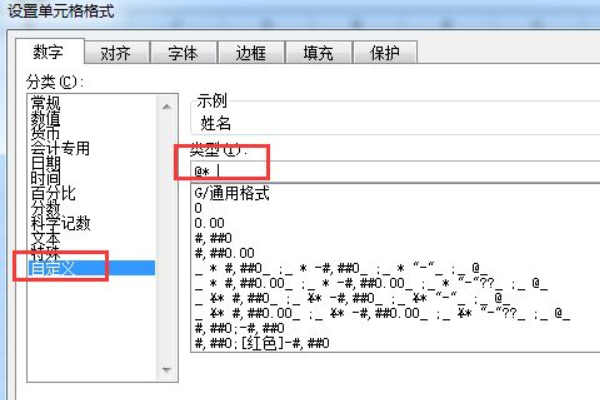Switch to the 边框 tab
Screen dimensions: 600x400
[x=251, y=52]
